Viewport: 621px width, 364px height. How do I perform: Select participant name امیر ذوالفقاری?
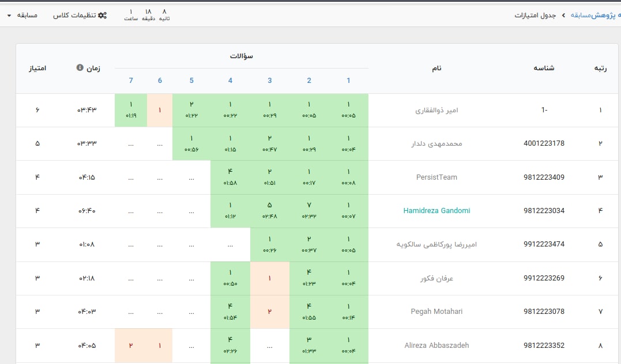[435, 110]
